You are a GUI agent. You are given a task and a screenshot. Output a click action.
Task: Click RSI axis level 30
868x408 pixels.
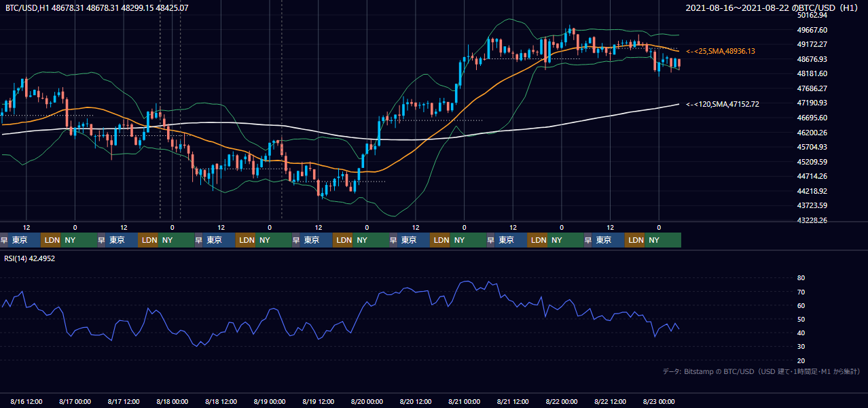click(801, 346)
